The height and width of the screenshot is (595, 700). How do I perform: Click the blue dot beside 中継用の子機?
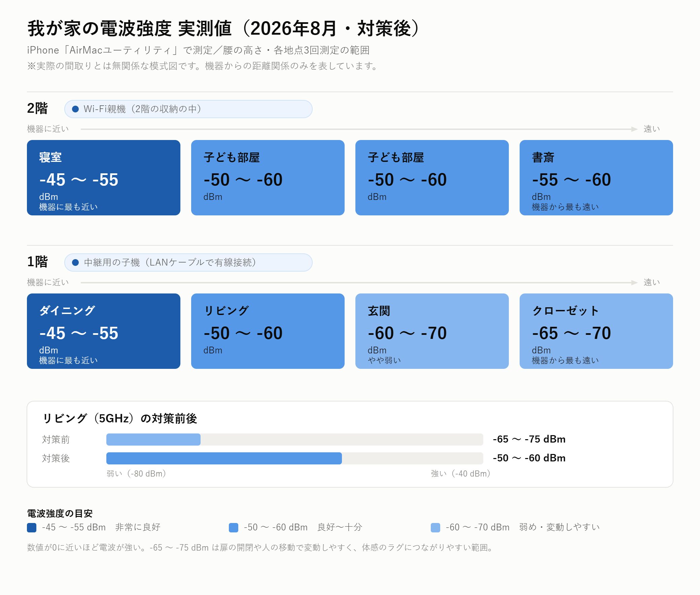click(x=76, y=262)
